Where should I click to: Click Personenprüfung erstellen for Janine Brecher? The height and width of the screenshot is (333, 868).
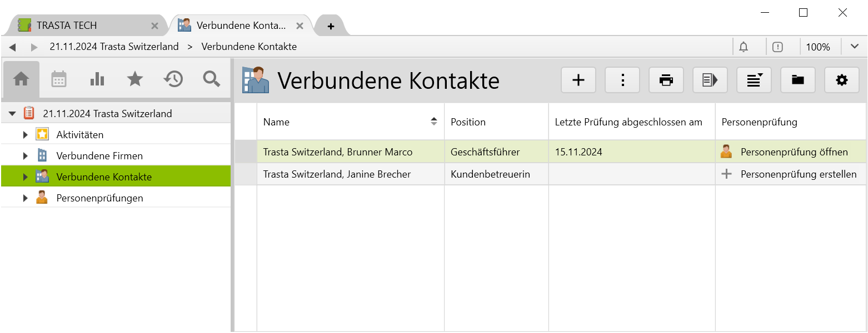pyautogui.click(x=798, y=174)
